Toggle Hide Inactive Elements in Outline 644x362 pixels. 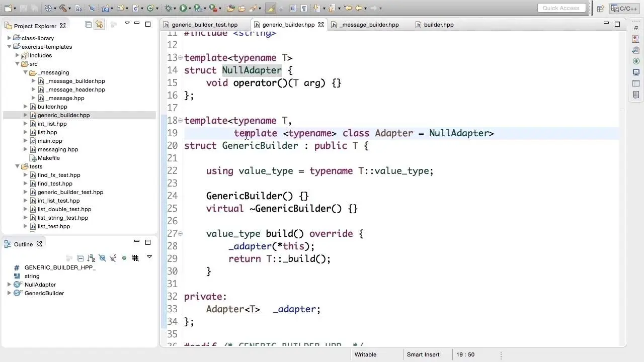click(x=135, y=258)
